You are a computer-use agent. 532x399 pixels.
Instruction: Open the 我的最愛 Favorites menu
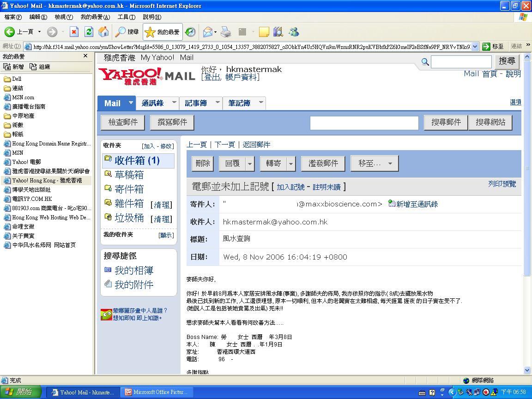tap(95, 17)
